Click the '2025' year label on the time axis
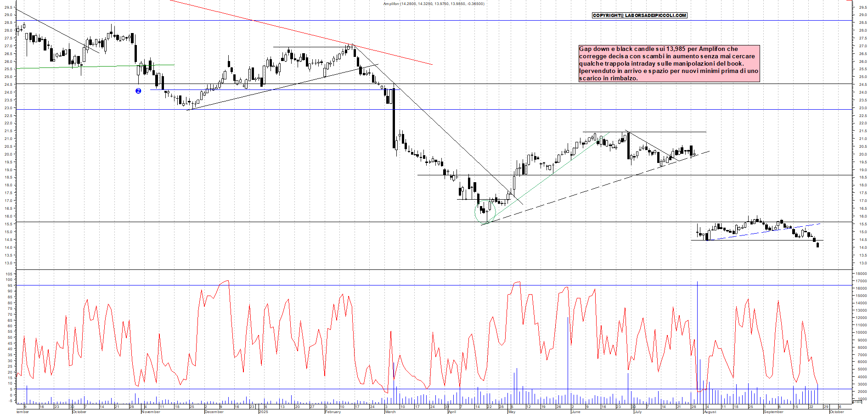 pyautogui.click(x=263, y=412)
